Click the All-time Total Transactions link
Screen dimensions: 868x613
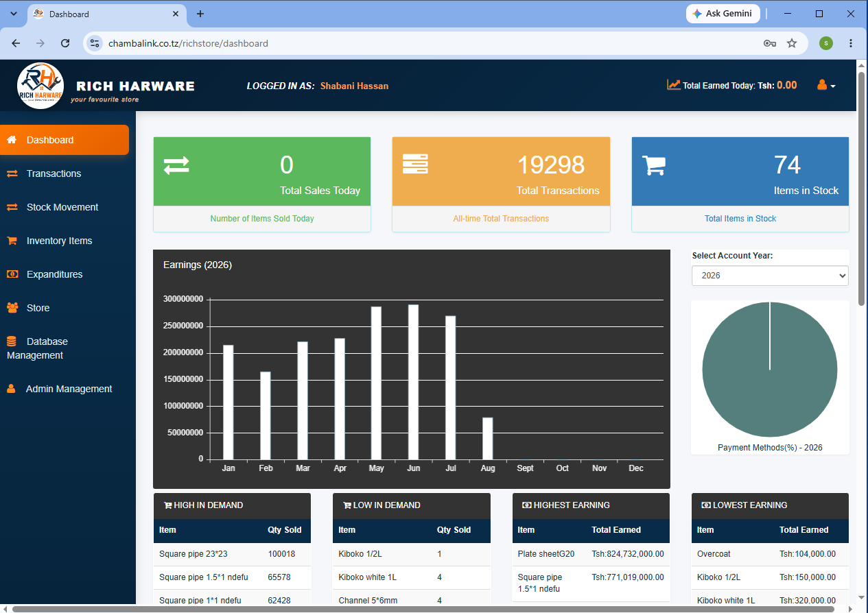[x=501, y=219]
